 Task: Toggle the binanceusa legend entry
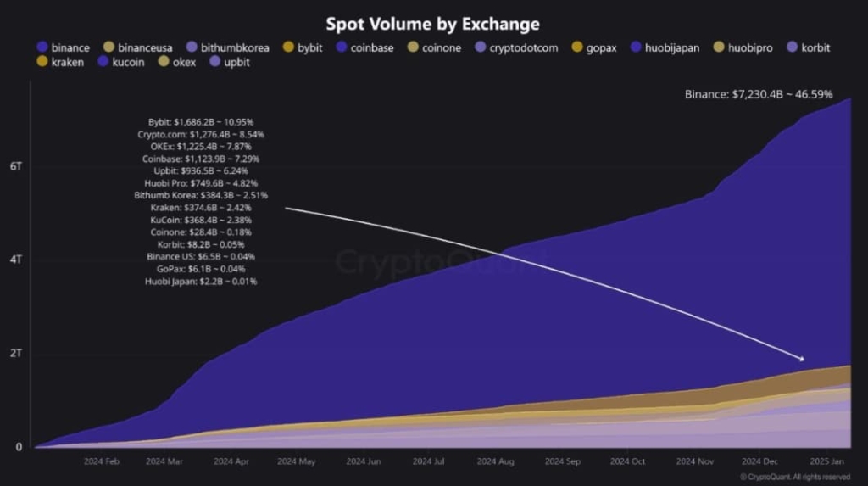coord(138,47)
